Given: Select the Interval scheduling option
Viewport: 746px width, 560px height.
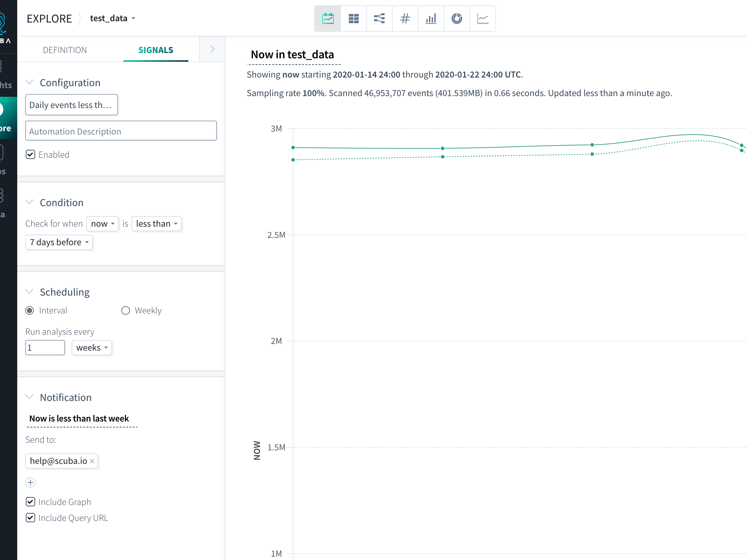Looking at the screenshot, I should pyautogui.click(x=30, y=310).
